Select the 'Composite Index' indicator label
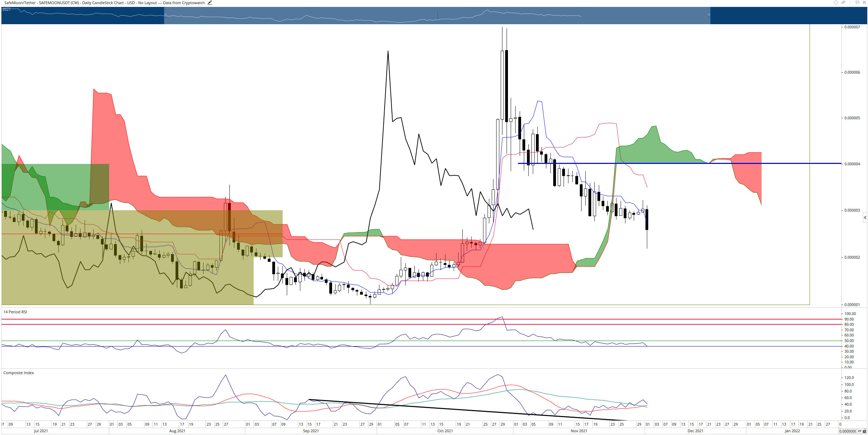 (19, 373)
